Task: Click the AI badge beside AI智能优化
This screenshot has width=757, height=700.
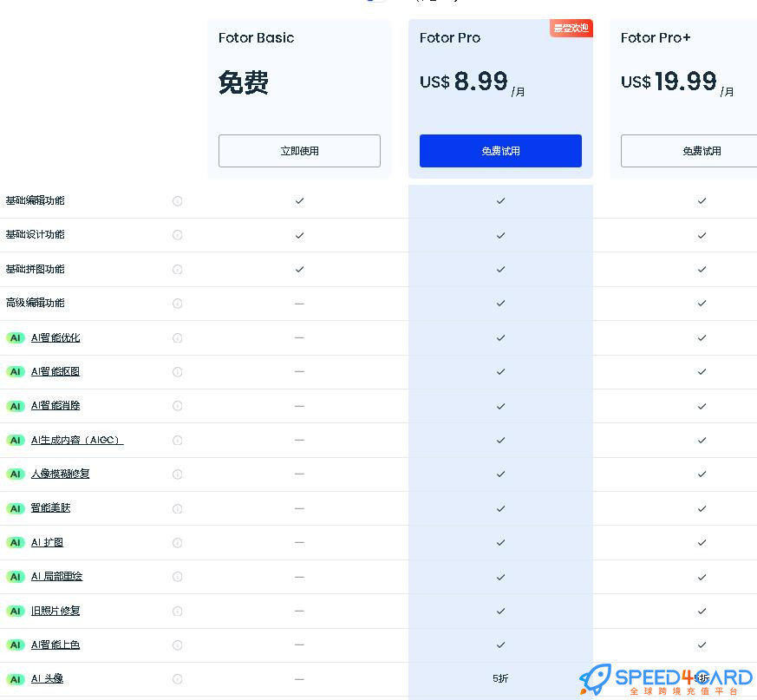Action: click(16, 337)
